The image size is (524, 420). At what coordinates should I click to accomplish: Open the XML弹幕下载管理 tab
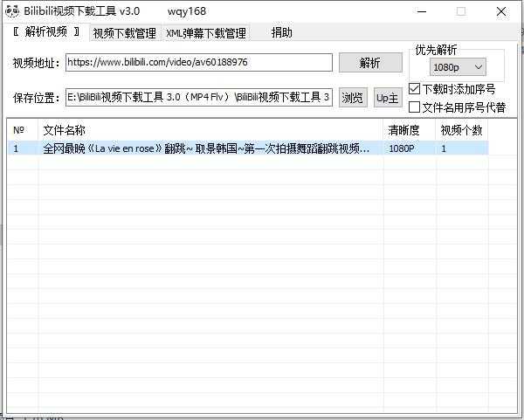(x=206, y=33)
